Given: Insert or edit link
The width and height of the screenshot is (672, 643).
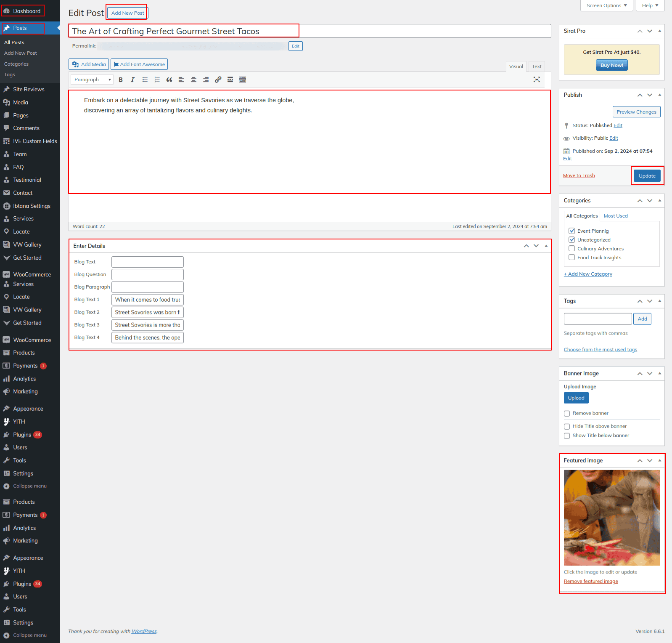Looking at the screenshot, I should 218,80.
